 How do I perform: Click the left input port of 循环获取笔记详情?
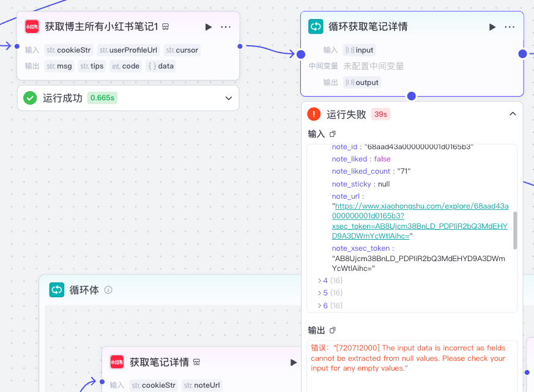pos(301,54)
